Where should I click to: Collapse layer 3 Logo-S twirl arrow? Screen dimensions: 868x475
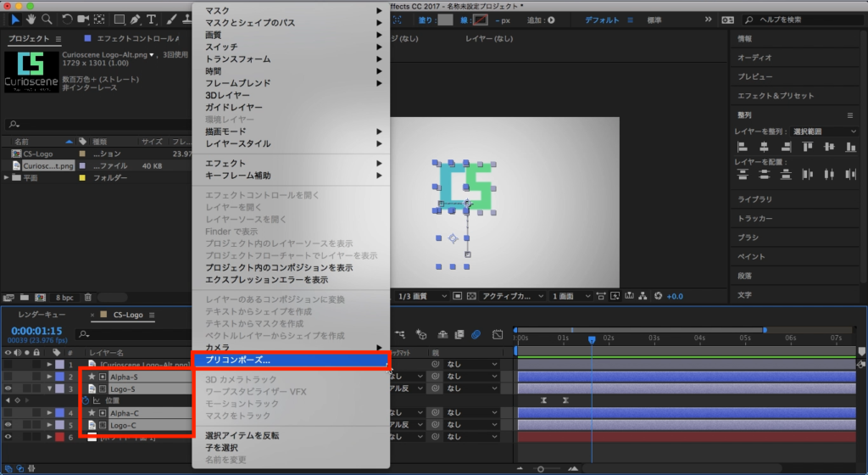[49, 388]
